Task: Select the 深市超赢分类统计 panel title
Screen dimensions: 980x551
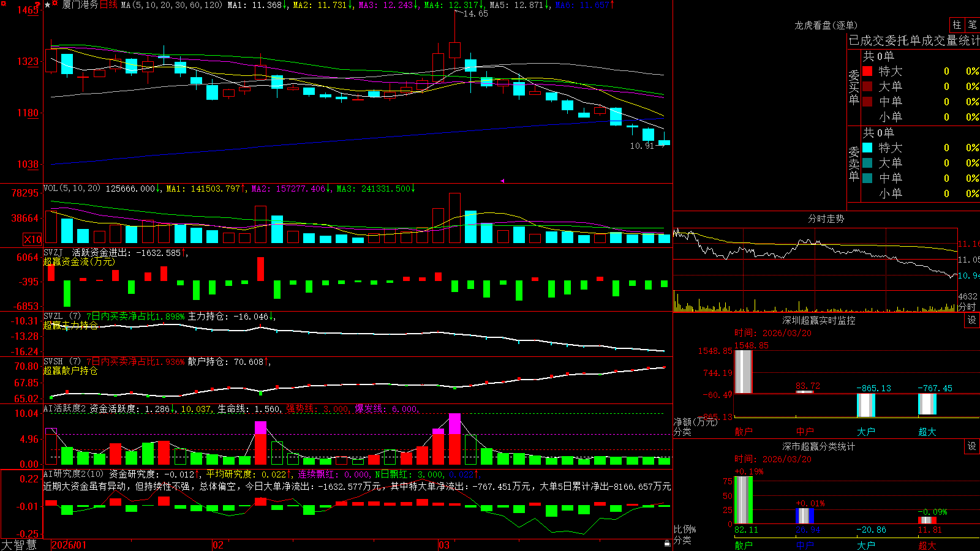Action: (x=818, y=446)
